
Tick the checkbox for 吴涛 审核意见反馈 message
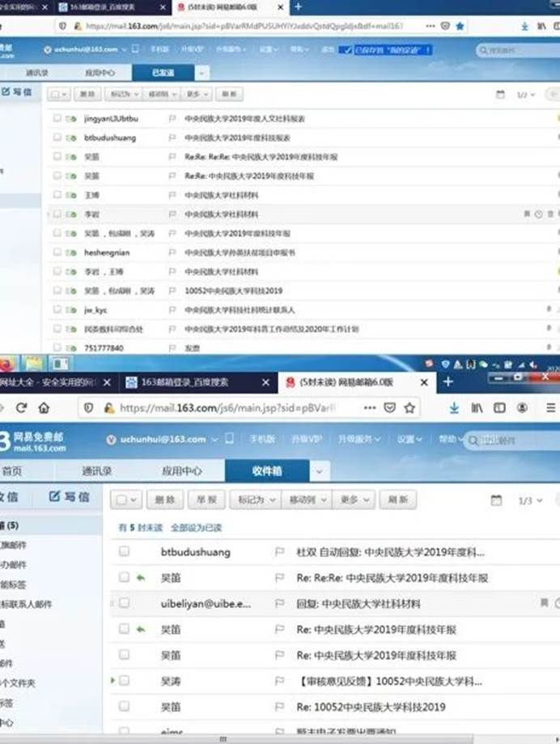pyautogui.click(x=125, y=680)
